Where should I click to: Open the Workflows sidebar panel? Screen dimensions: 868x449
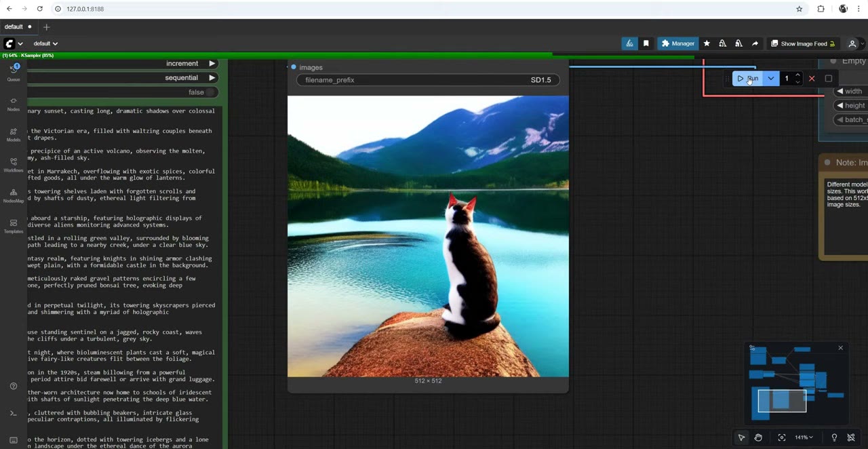(x=14, y=165)
